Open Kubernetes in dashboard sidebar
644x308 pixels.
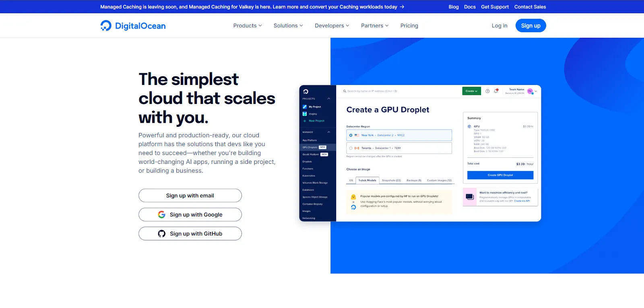(x=309, y=176)
